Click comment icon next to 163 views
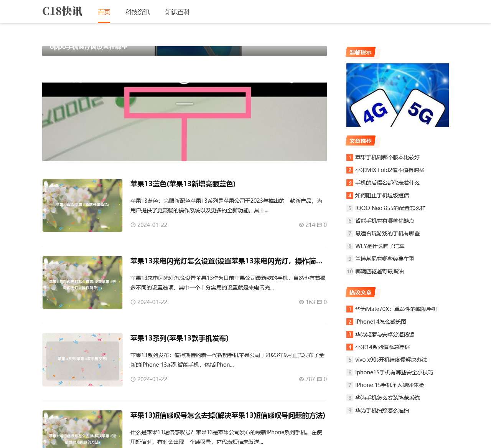Screen dimensions: 491x448 pyautogui.click(x=319, y=302)
